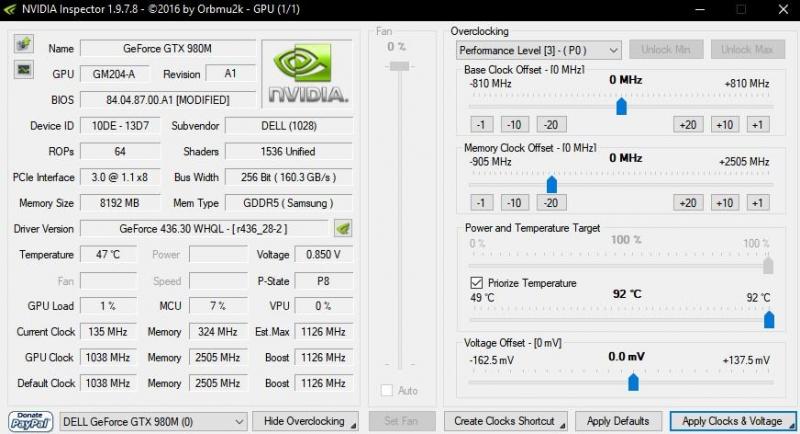Click the BIOS field 84.04.87.00.A1 [MODIFIED]
This screenshot has width=800, height=434.
click(167, 100)
